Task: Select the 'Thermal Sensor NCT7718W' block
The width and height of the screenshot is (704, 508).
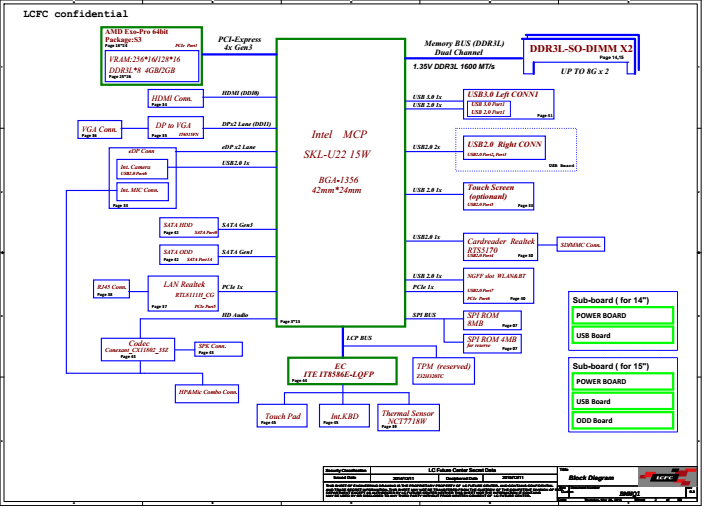Action: pyautogui.click(x=408, y=418)
